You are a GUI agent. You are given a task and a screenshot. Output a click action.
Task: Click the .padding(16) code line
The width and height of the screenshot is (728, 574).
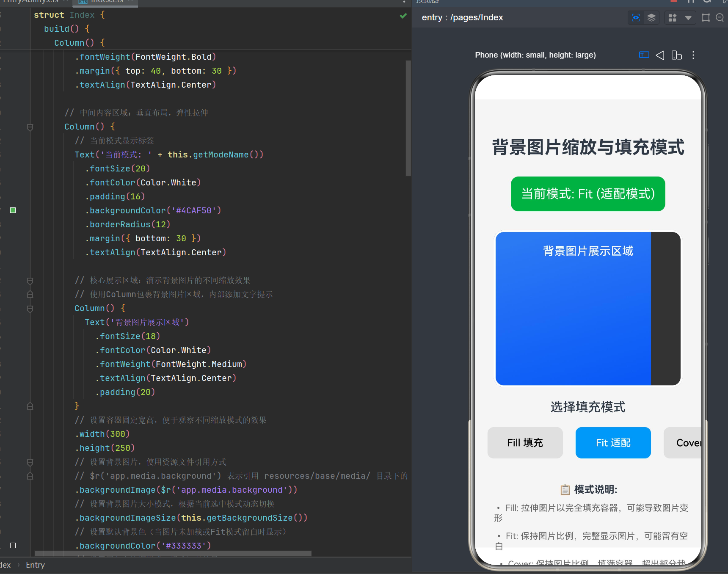(x=115, y=196)
